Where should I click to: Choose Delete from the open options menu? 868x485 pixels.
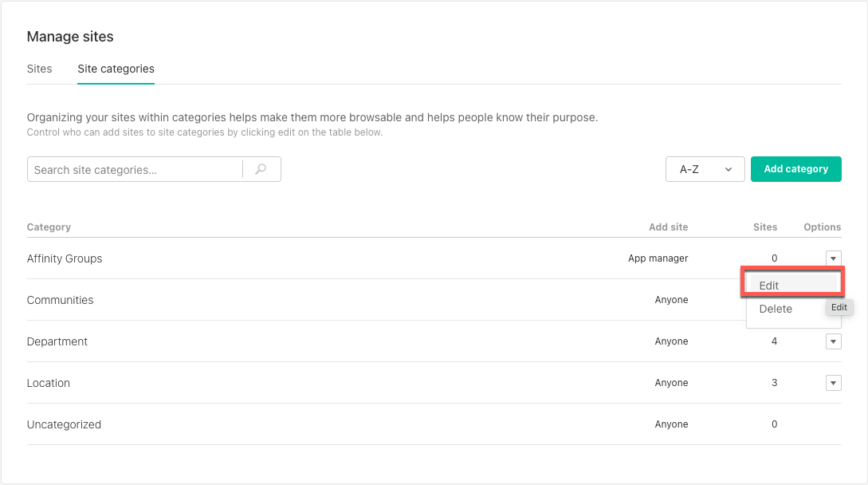click(x=775, y=309)
